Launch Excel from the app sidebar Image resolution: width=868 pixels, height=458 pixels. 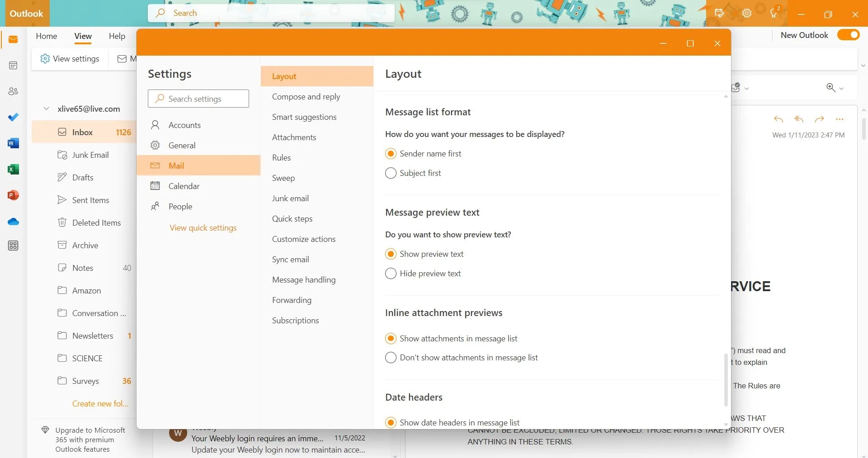tap(13, 170)
